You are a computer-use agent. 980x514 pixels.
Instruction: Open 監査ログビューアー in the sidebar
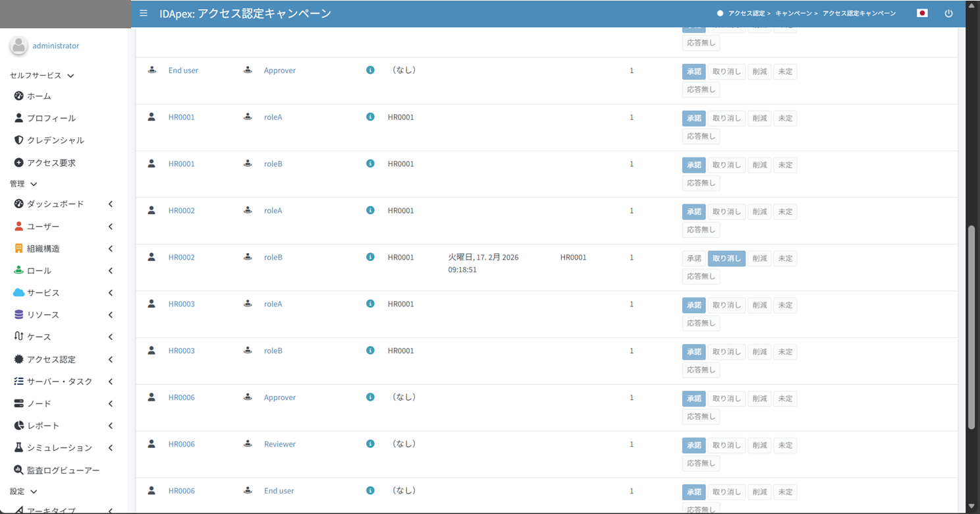click(64, 471)
